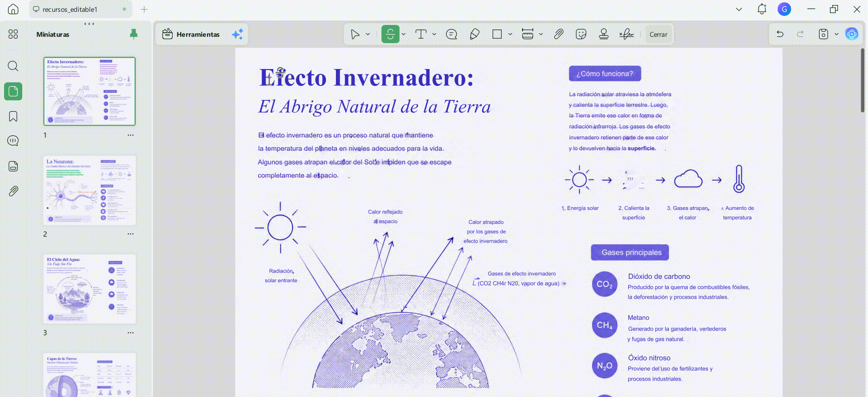This screenshot has width=868, height=397.
Task: Open more options for page 1
Action: (x=131, y=135)
